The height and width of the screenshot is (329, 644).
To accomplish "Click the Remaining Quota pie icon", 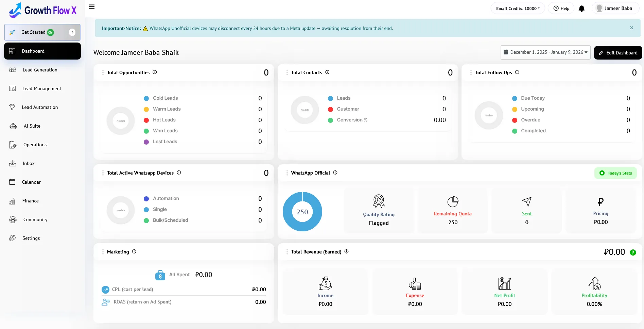I will [453, 201].
